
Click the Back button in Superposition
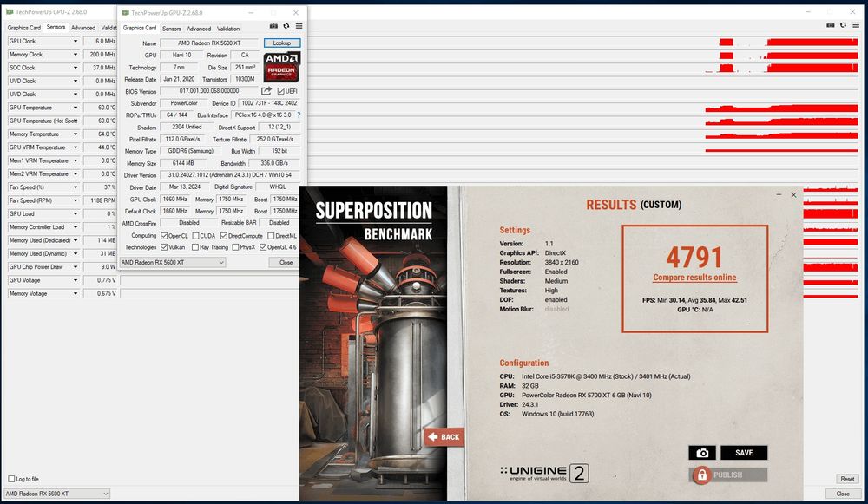click(x=444, y=437)
